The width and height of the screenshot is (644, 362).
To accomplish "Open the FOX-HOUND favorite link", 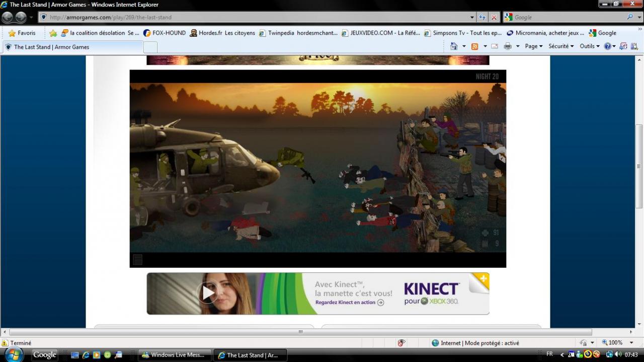I will 165,33.
